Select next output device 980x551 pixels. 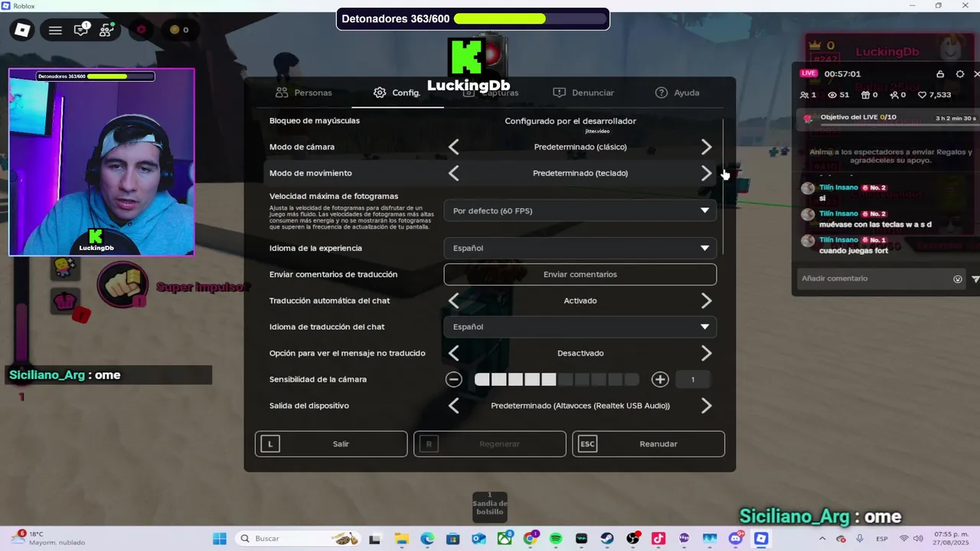(x=706, y=406)
